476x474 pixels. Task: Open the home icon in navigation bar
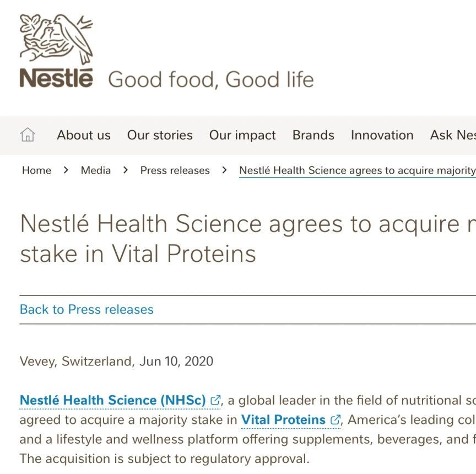[28, 134]
